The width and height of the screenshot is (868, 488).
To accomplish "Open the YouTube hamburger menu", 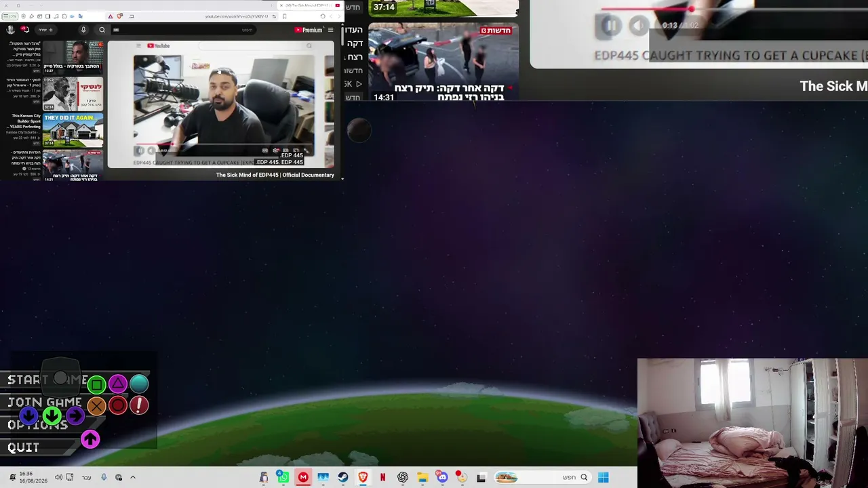I will (x=330, y=30).
